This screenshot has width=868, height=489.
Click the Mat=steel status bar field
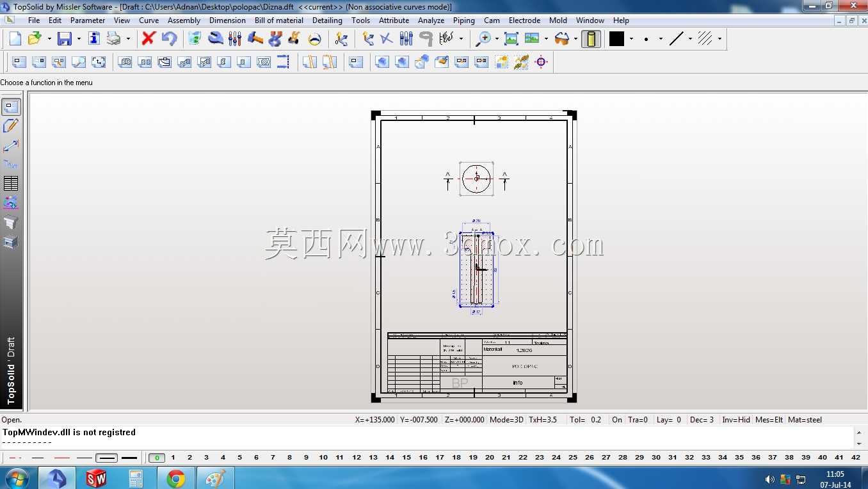coord(805,420)
